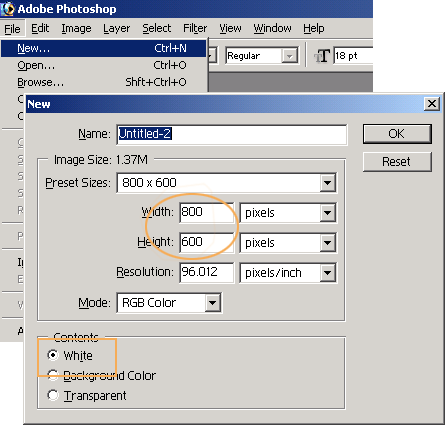Image resolution: width=445 pixels, height=426 pixels.
Task: Click the OK button
Action: click(x=397, y=134)
